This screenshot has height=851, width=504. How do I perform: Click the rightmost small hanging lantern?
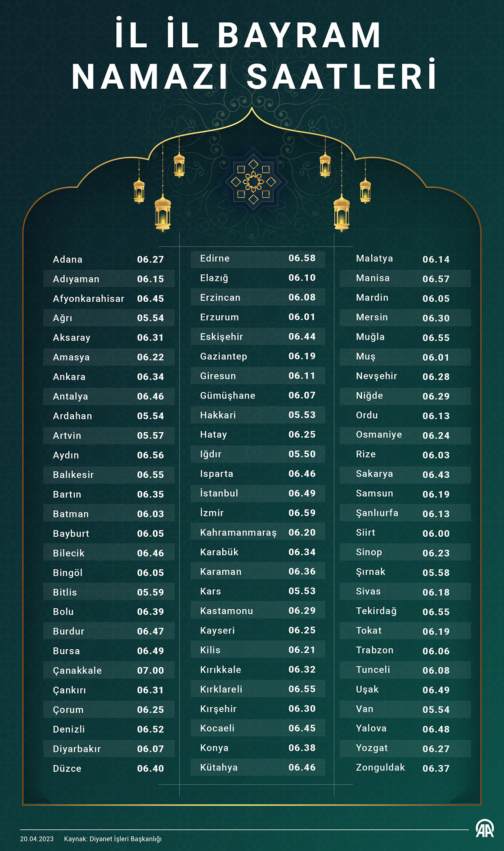click(365, 190)
